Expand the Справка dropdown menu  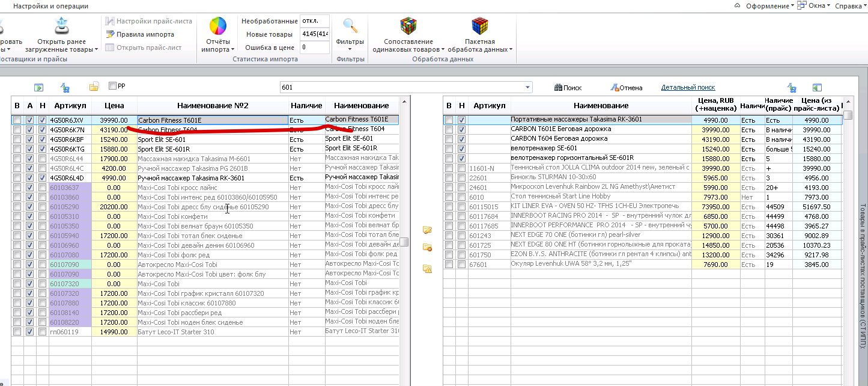851,6
